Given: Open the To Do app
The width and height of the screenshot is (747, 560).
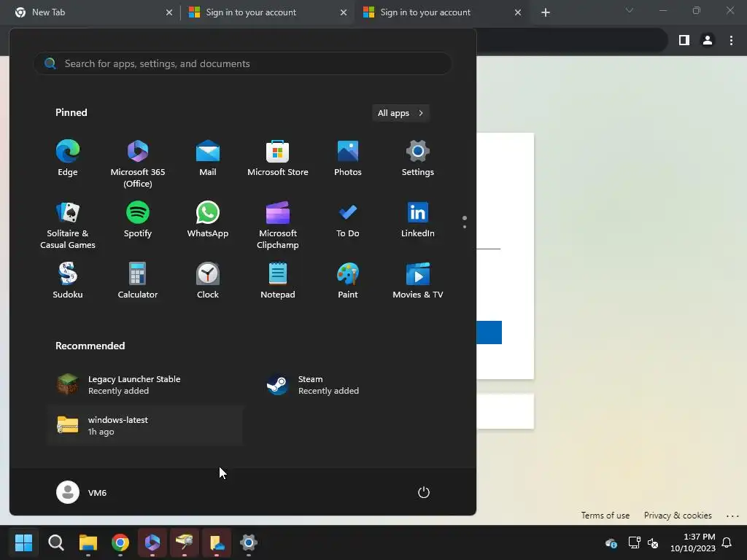Looking at the screenshot, I should click(x=348, y=219).
